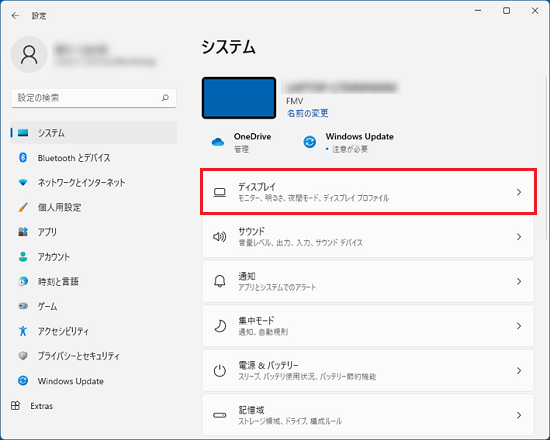The width and height of the screenshot is (550, 440).
Task: Click the sidebar Windows Update sync icon
Action: click(23, 381)
